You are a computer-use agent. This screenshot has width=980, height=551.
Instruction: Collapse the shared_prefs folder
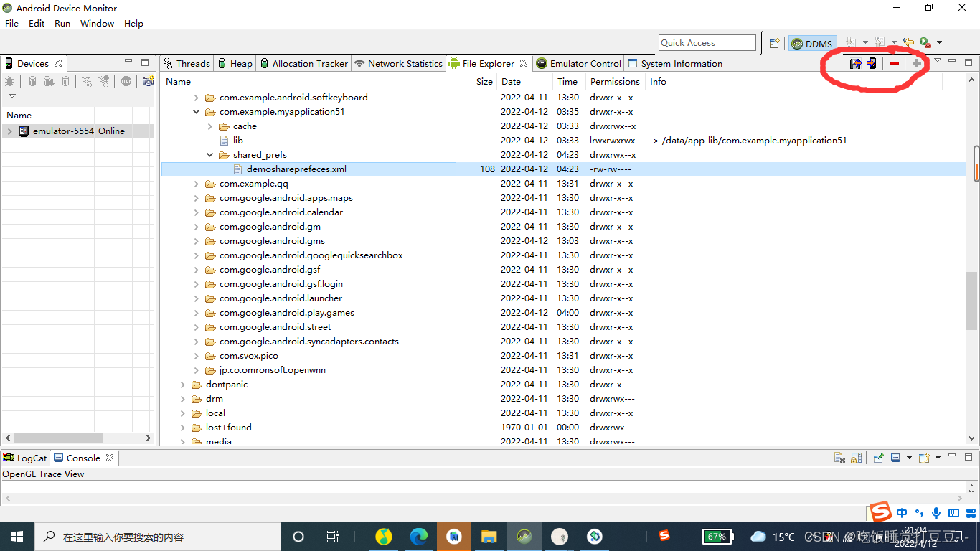[x=209, y=154]
